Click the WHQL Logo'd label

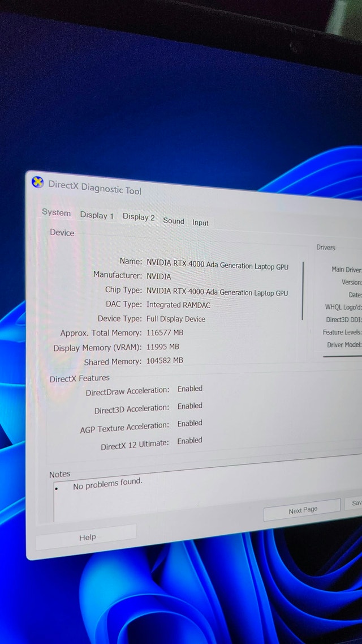point(343,307)
